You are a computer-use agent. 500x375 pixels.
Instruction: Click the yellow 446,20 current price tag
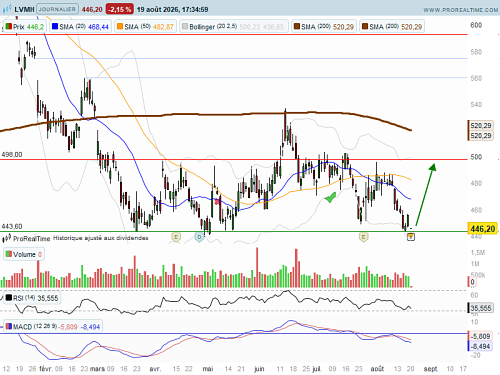click(482, 229)
